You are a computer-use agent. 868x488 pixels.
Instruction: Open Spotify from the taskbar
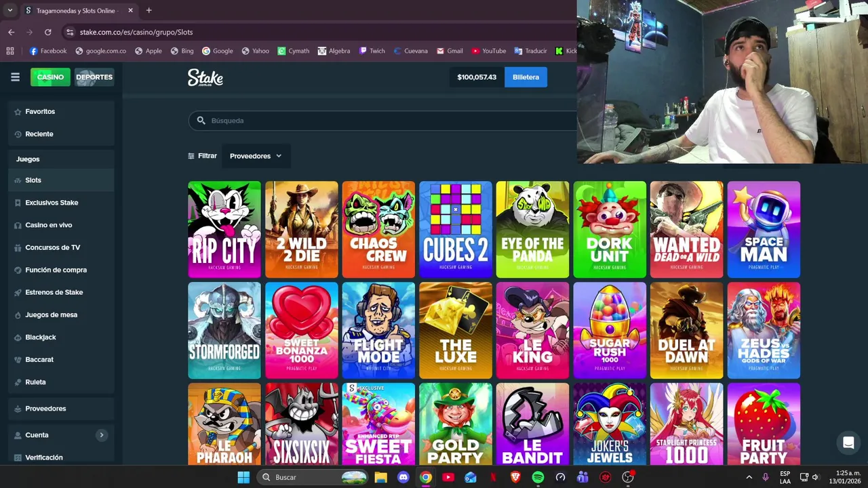tap(538, 477)
